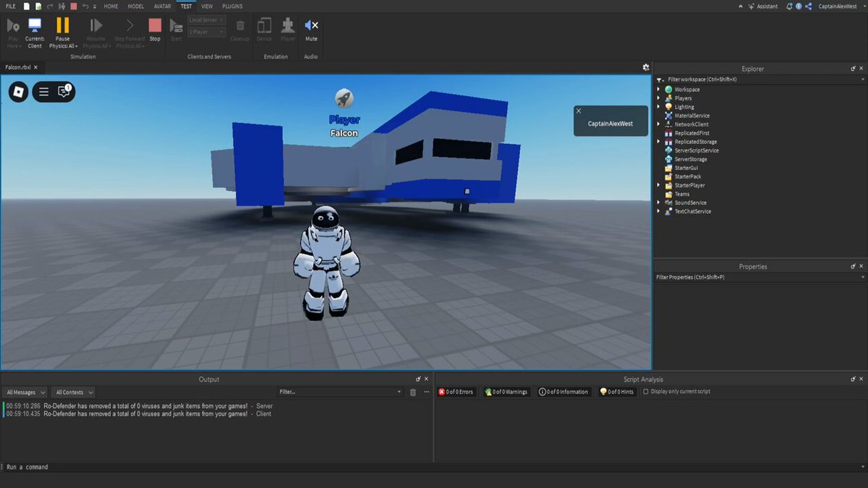Open the All Contexts dropdown
The image size is (868, 488).
coord(74,392)
